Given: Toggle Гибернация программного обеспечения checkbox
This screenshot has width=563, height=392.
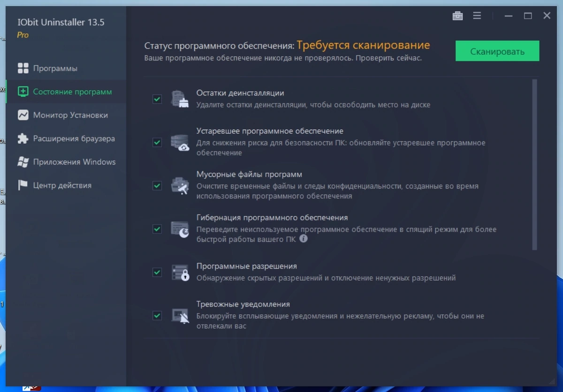Looking at the screenshot, I should point(157,229).
